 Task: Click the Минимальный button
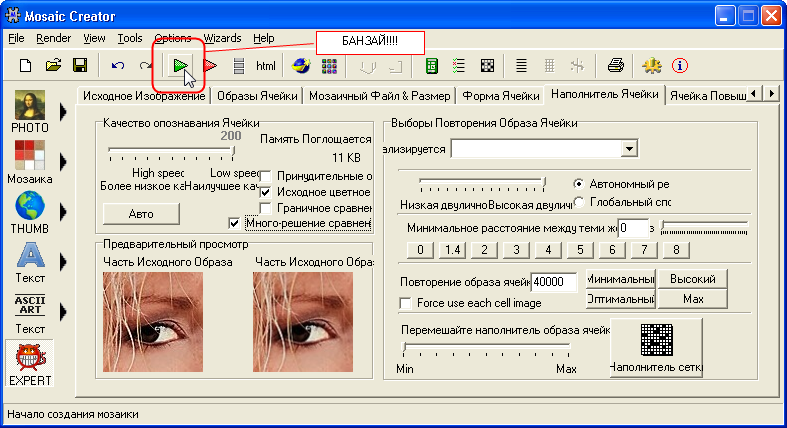click(620, 279)
